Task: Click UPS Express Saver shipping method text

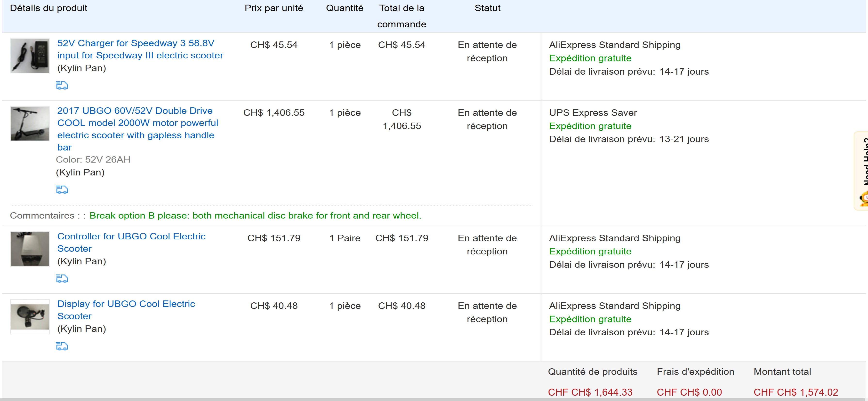Action: coord(593,112)
